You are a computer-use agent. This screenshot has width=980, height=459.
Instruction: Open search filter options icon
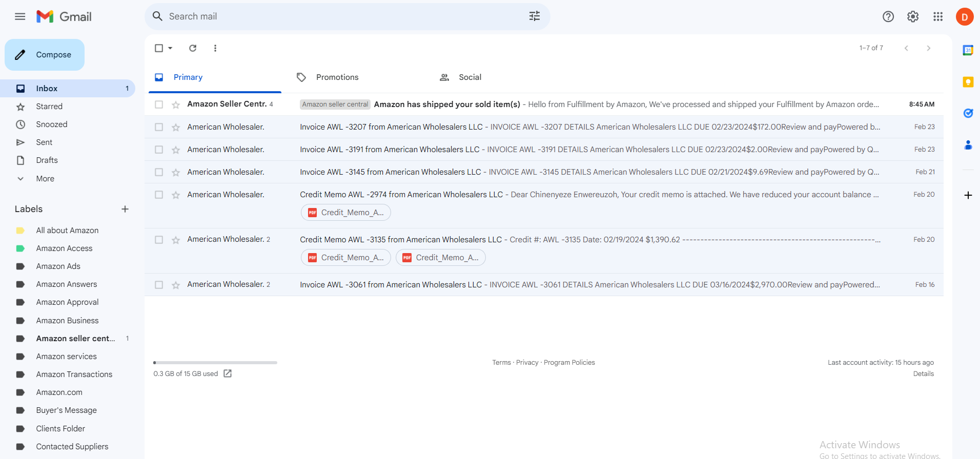coord(535,16)
